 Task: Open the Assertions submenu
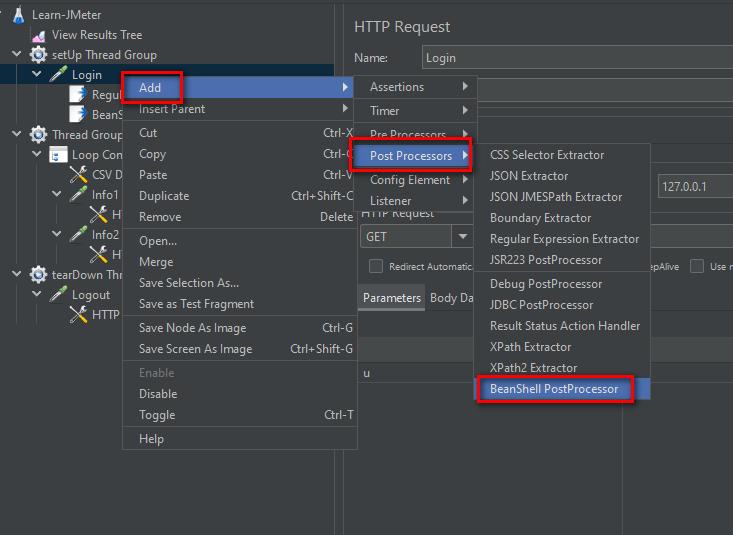[x=416, y=87]
